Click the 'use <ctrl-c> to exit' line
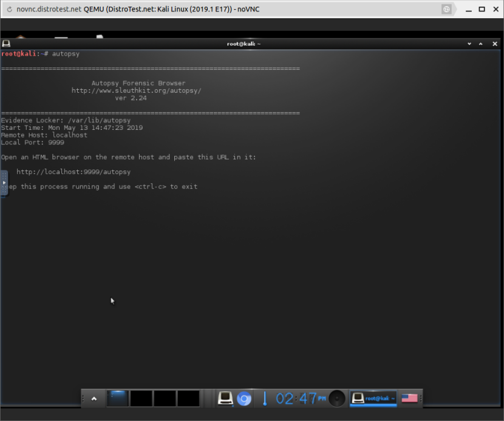The width and height of the screenshot is (504, 421). (103, 187)
